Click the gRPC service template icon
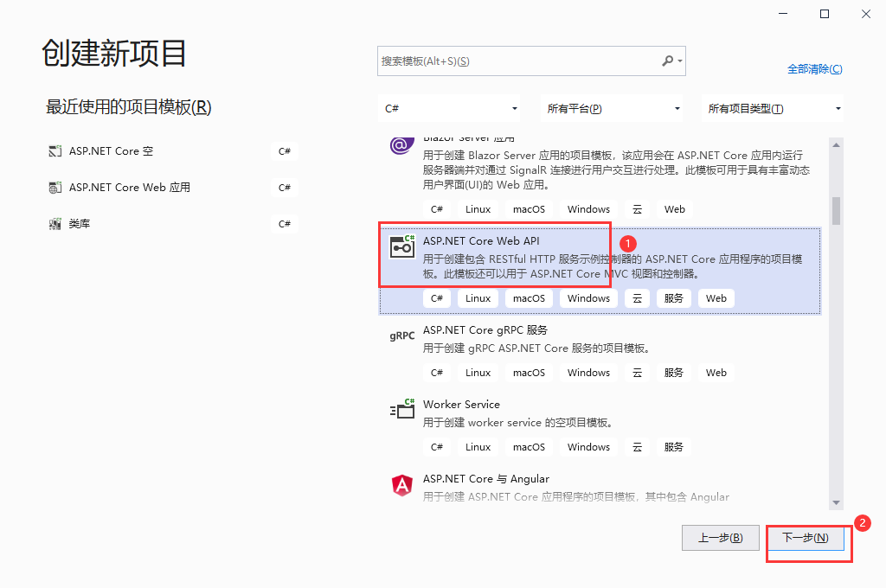Image resolution: width=886 pixels, height=588 pixels. point(401,336)
